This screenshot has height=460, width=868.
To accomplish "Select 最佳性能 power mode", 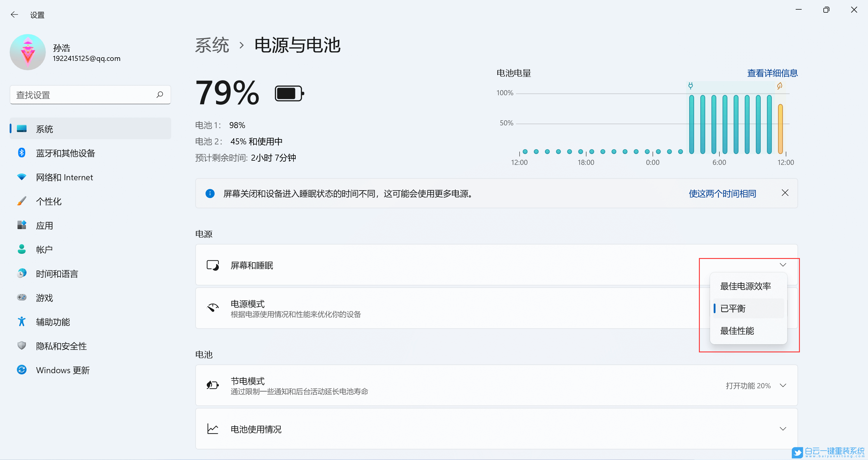I will coord(737,331).
